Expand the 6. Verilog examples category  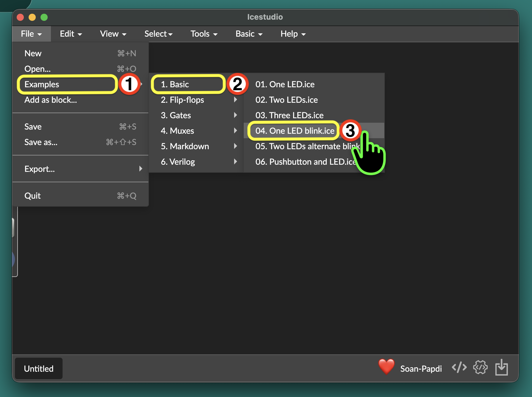196,162
